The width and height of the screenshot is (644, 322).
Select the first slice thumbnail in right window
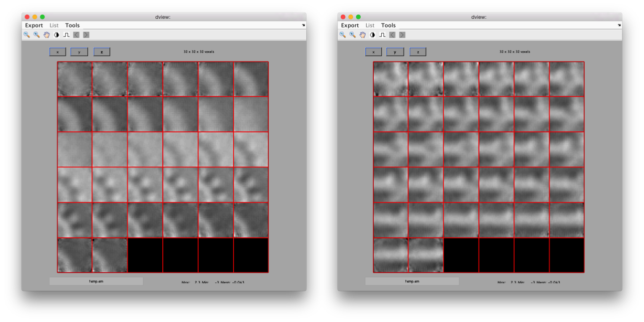(x=391, y=79)
